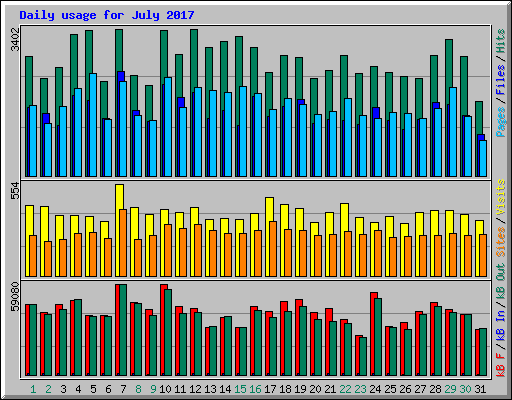Screen dimensions: 512x400
Task: Click day label 23 on the x-axis
Action: [x=360, y=389]
